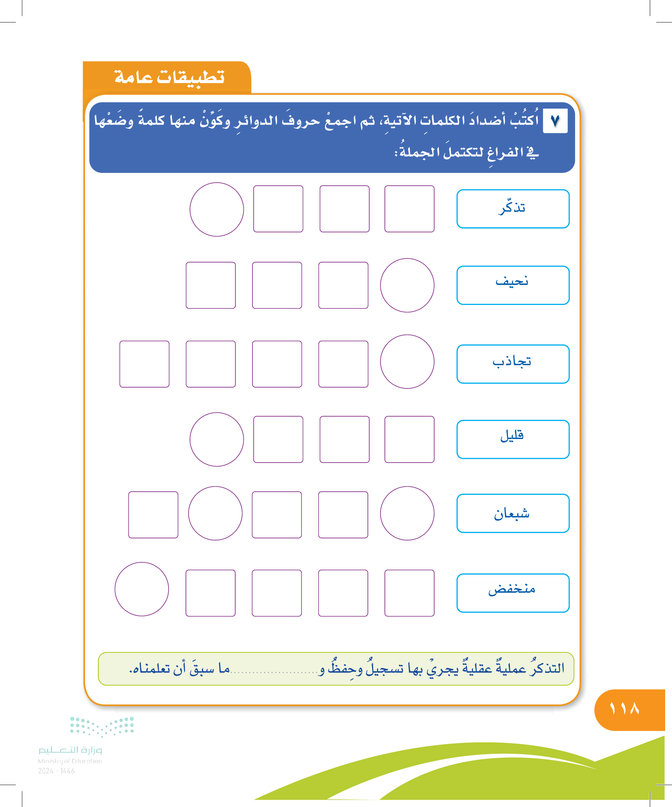This screenshot has height=807, width=672.
Task: Click the word box منخفض
Action: point(513,593)
